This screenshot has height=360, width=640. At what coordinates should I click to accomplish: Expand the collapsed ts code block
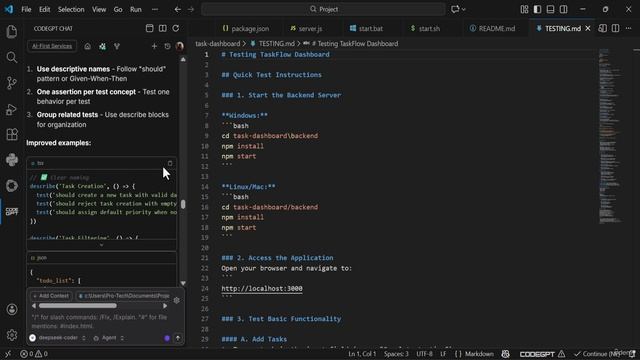click(x=102, y=245)
